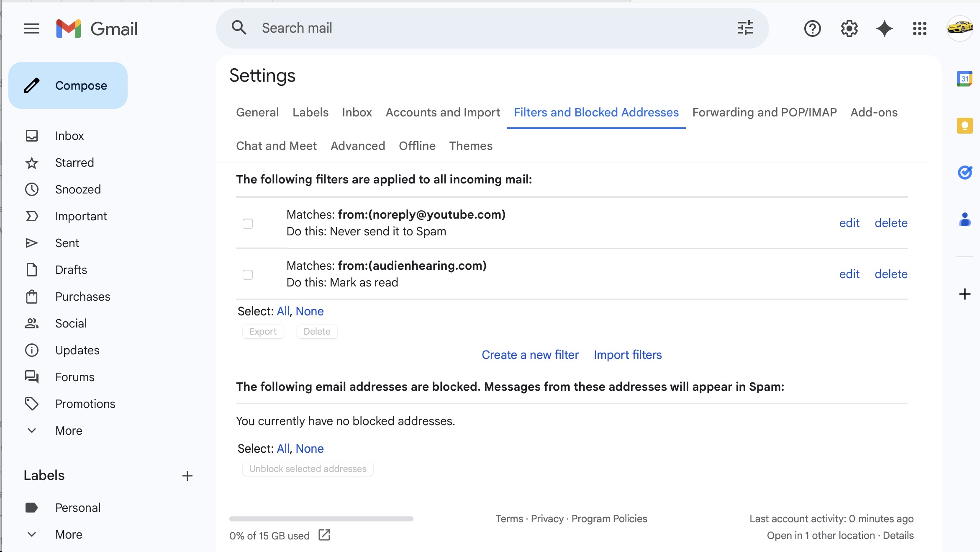Click the Search mail input field

(481, 28)
